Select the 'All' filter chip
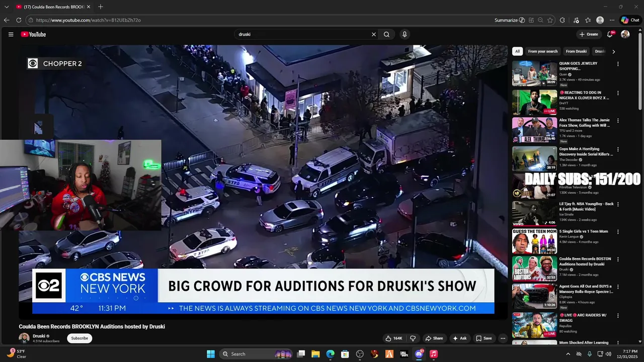 coord(517,51)
